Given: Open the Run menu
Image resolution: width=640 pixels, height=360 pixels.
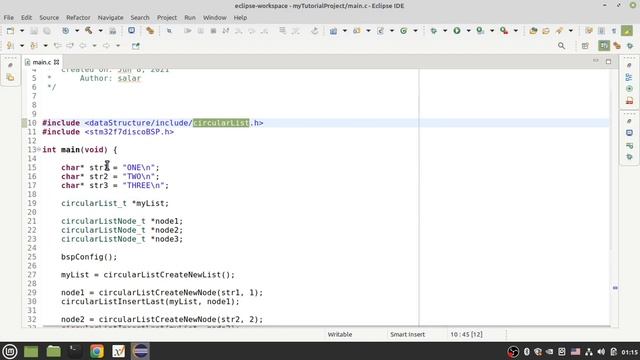Looking at the screenshot, I should pos(190,18).
